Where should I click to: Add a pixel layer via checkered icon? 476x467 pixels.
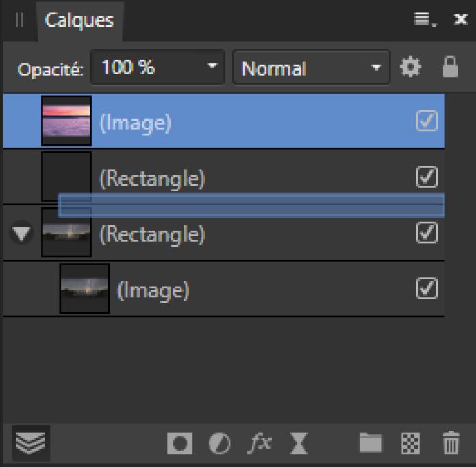pos(410,444)
